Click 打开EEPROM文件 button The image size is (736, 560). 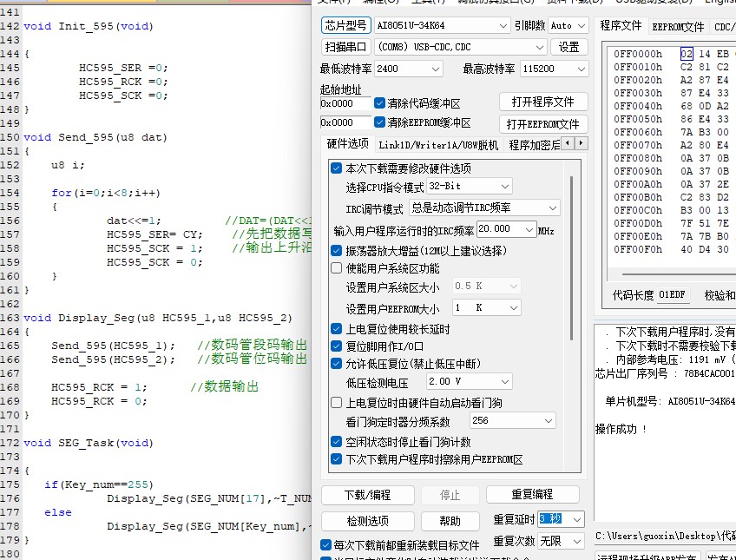543,124
